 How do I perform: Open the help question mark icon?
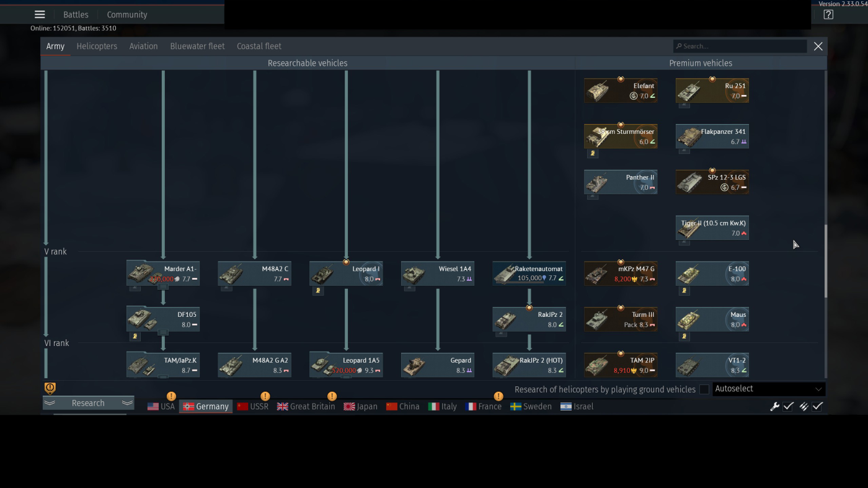[828, 14]
